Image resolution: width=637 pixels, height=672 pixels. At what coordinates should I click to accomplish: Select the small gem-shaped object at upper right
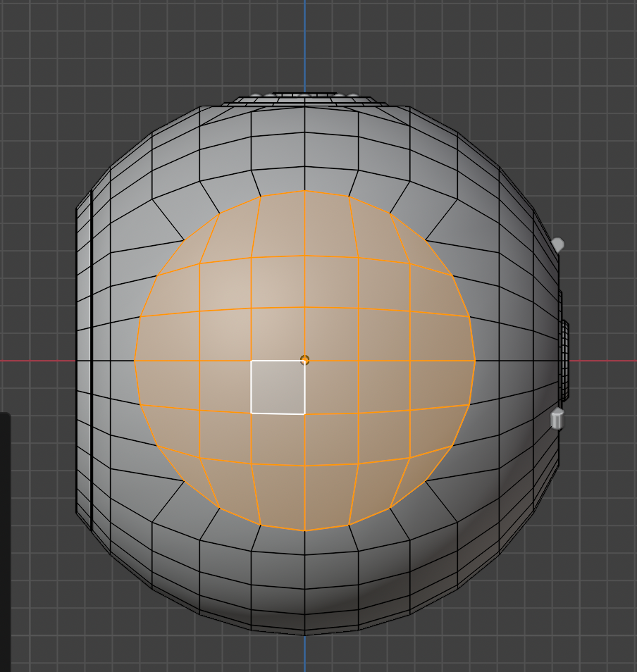coord(557,244)
